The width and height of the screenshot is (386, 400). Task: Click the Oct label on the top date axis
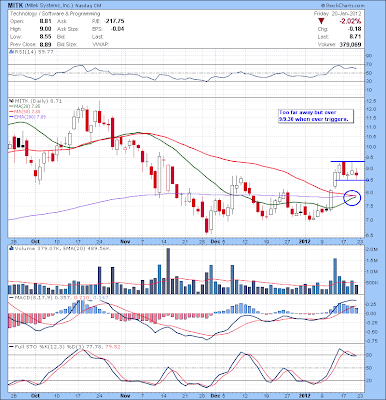(x=34, y=241)
